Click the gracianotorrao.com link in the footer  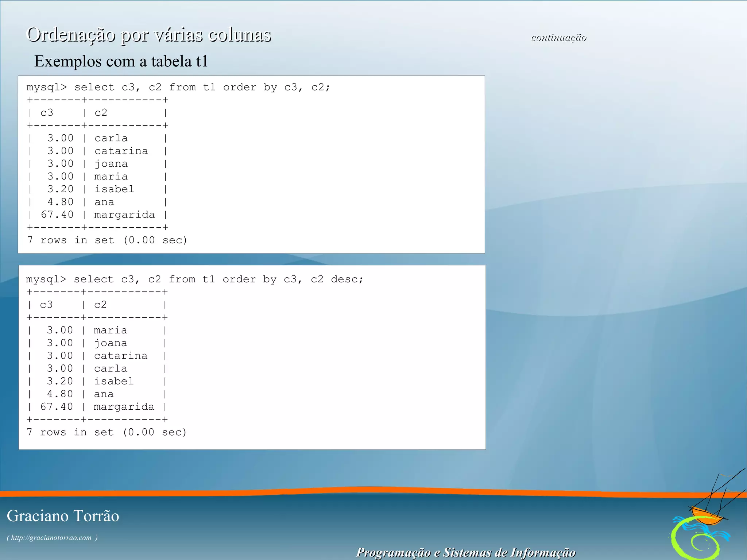tap(51, 537)
